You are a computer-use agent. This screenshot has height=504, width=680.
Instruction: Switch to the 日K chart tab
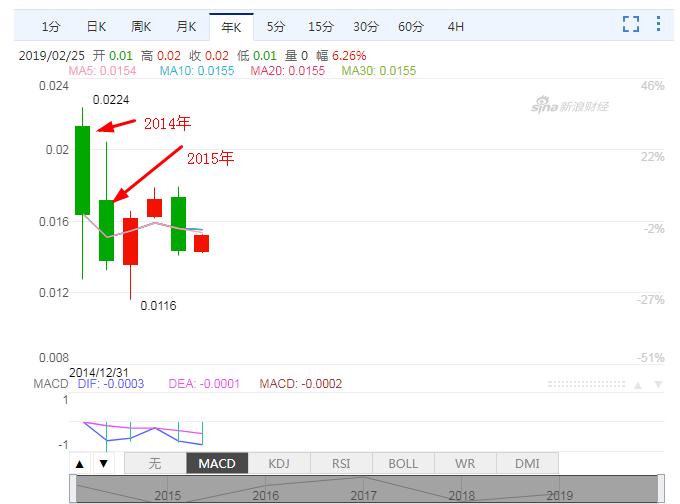point(97,26)
